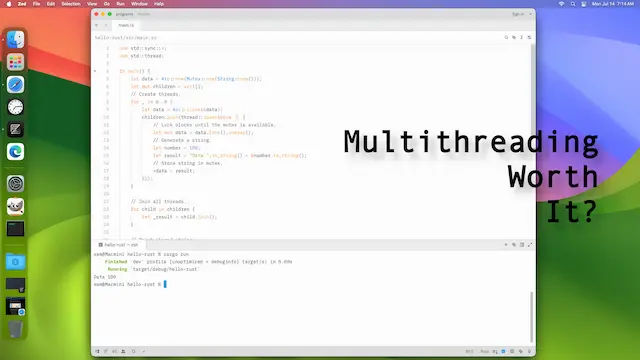Screen dimensions: 640x360
Task: Go back using the left arrow beside main.rs tab
Action: pos(97,25)
